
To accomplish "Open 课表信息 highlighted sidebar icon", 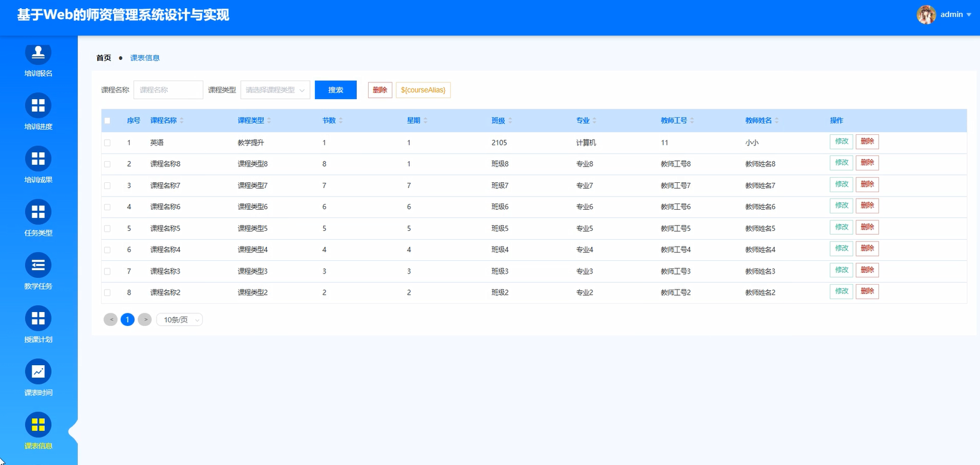I will [38, 425].
